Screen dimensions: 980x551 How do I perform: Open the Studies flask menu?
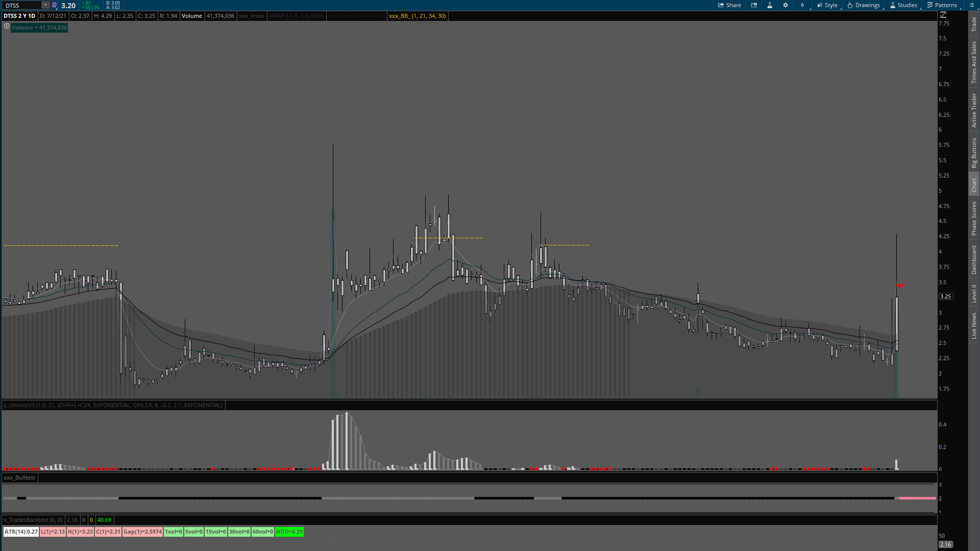pos(903,5)
